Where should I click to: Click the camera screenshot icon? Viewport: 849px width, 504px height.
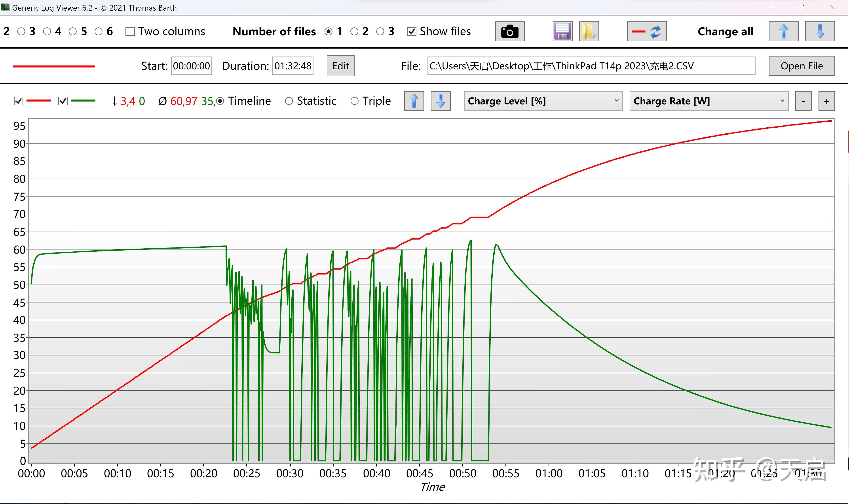coord(509,32)
